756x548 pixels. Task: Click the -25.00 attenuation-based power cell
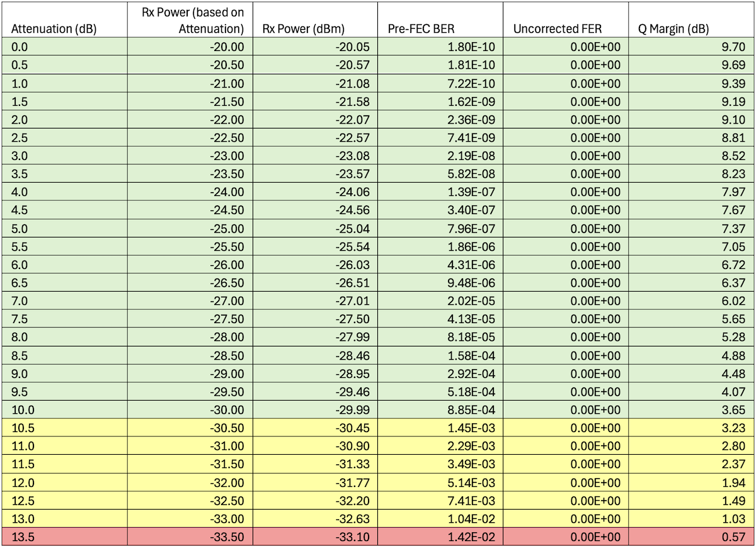pyautogui.click(x=190, y=229)
